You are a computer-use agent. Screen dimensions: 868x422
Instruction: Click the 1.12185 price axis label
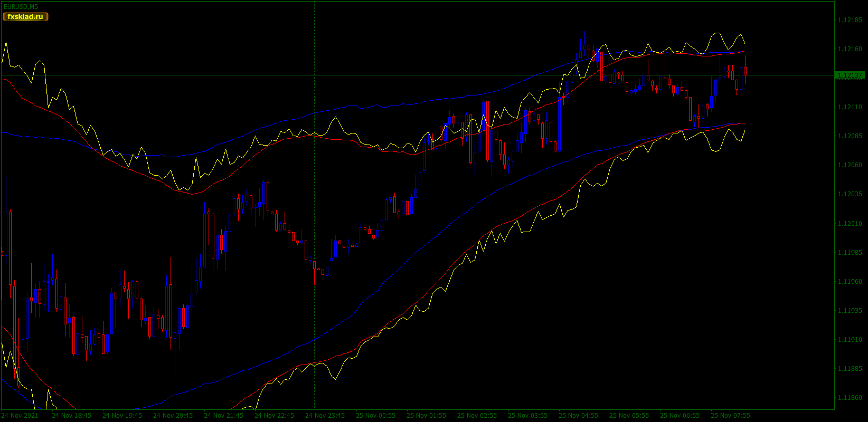[850, 20]
